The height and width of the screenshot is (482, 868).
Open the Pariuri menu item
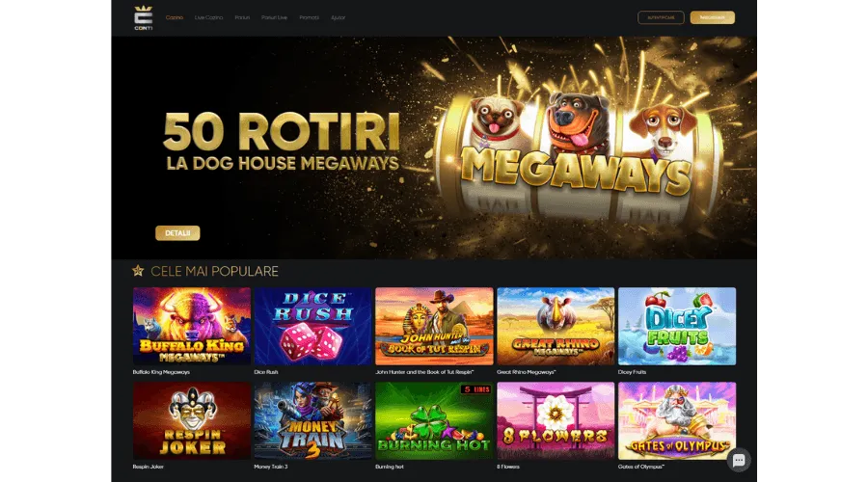242,17
